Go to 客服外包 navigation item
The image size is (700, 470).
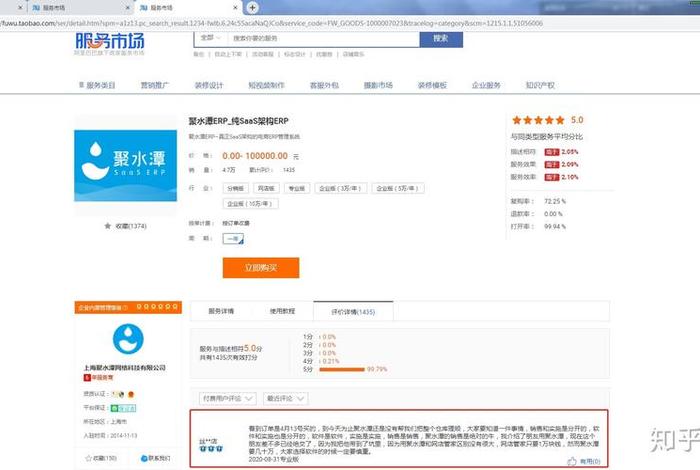coord(325,85)
